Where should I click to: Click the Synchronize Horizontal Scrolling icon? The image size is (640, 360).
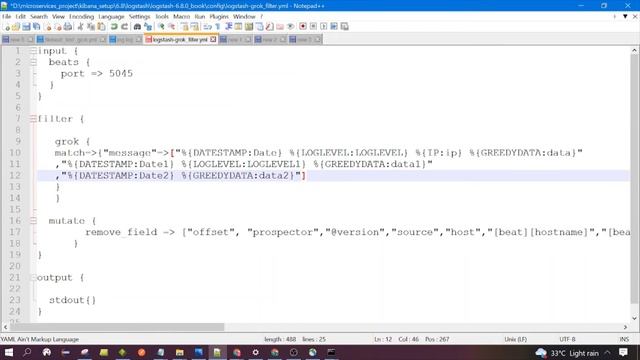point(195,27)
